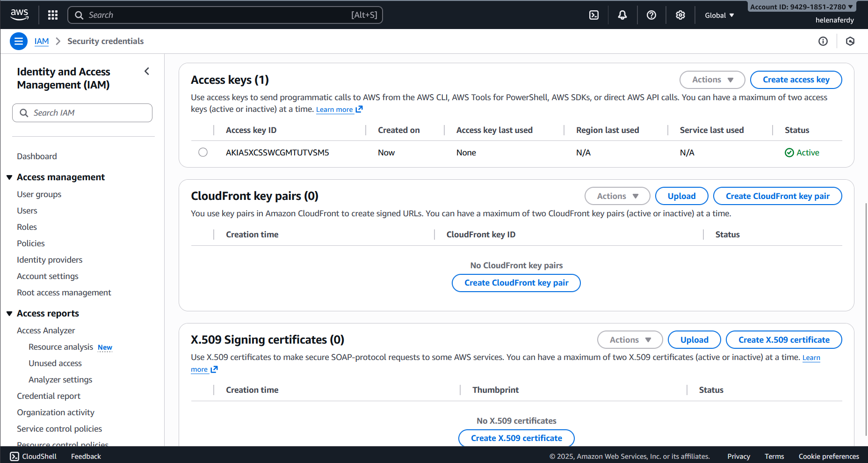Launch CloudShell from top bar icon

click(x=594, y=15)
